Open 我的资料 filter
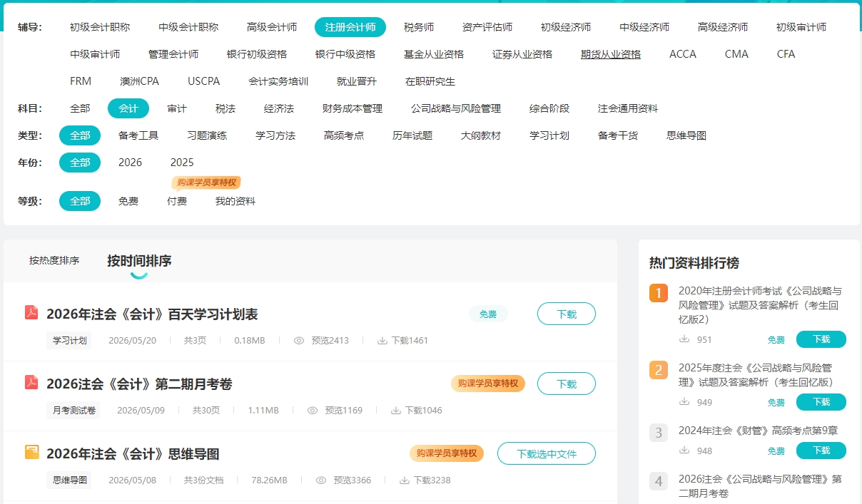 click(x=235, y=201)
